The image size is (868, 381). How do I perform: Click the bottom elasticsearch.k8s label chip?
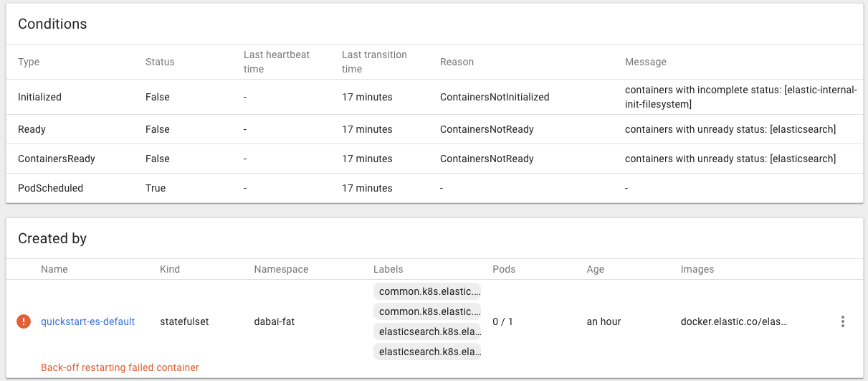[x=428, y=352]
